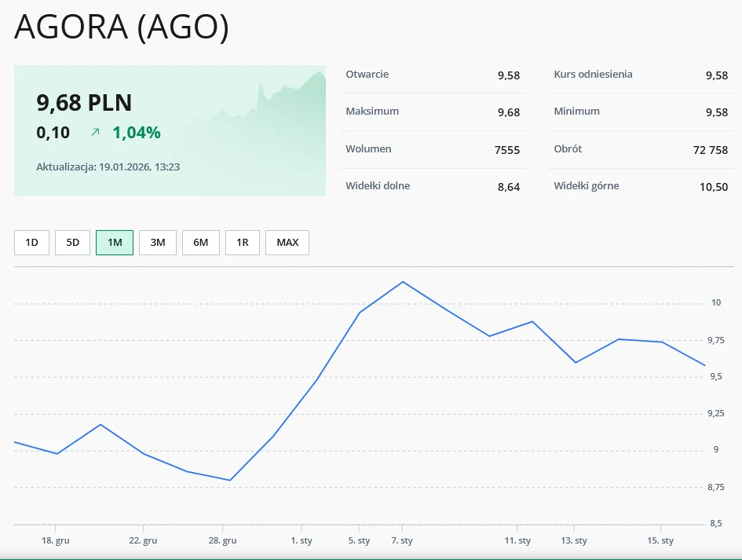Viewport: 742px width, 560px height.
Task: Click the Obrót value 72 758
Action: point(707,150)
